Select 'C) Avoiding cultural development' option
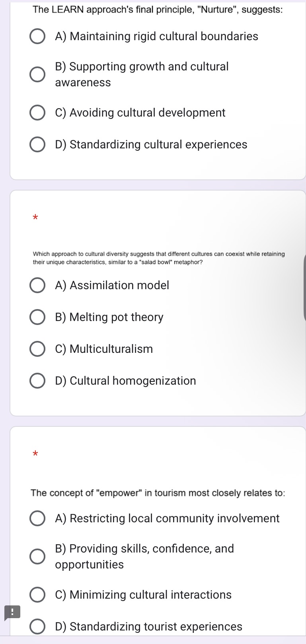Screen dimensions: 306x644 pos(37,113)
